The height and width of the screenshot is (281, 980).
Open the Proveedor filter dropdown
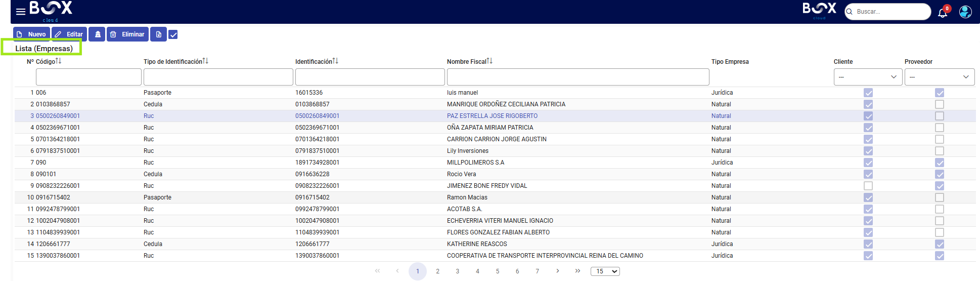pos(940,77)
